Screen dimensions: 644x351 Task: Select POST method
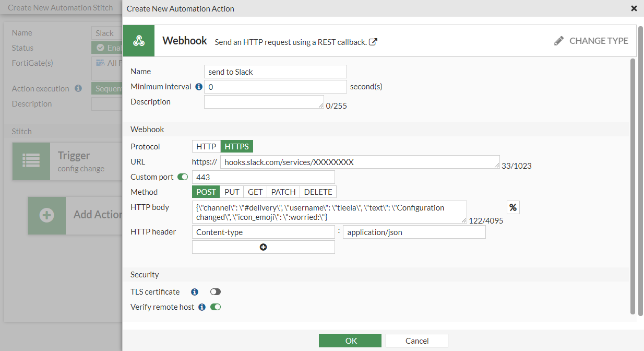[x=206, y=192]
